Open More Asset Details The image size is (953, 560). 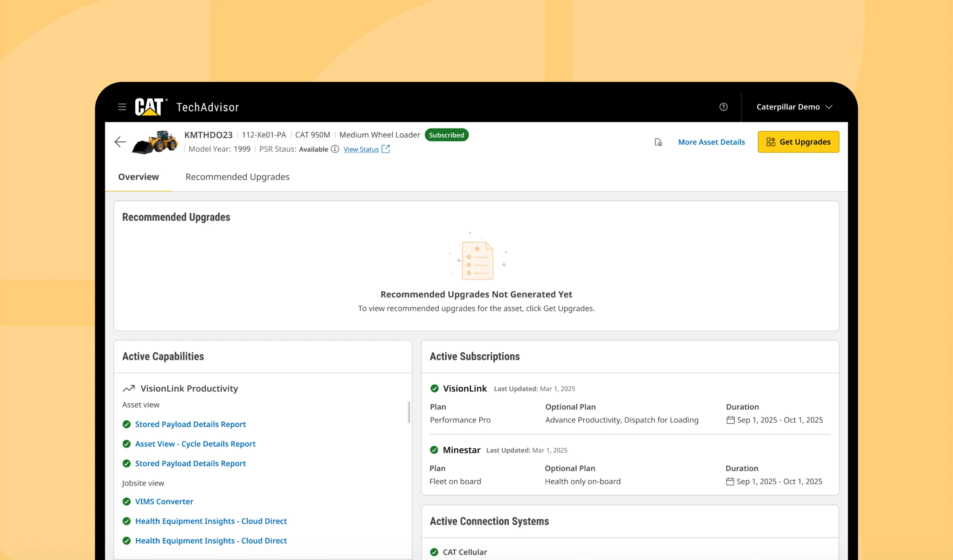click(x=711, y=142)
